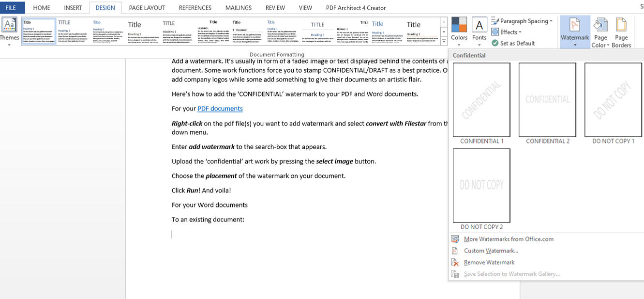This screenshot has width=644, height=299.
Task: Move the style gallery up one row
Action: click(444, 22)
